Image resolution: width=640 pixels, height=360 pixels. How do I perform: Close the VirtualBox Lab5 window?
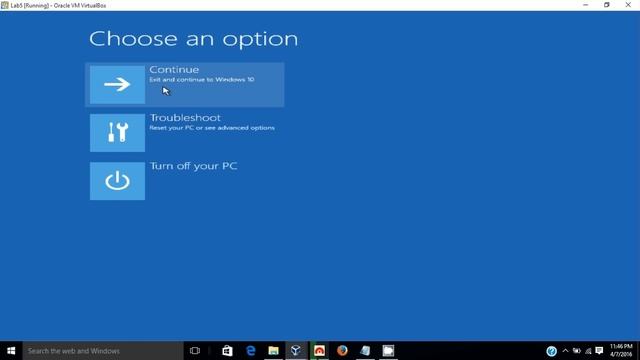click(x=628, y=5)
